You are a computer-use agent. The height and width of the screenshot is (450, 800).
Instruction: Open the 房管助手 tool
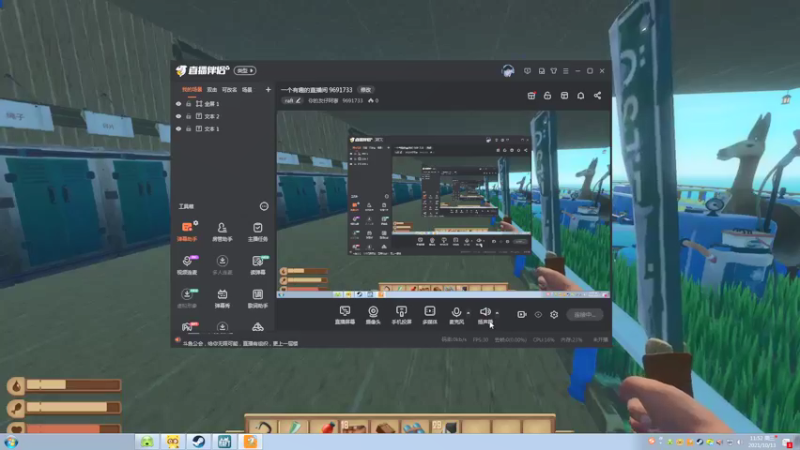(222, 231)
